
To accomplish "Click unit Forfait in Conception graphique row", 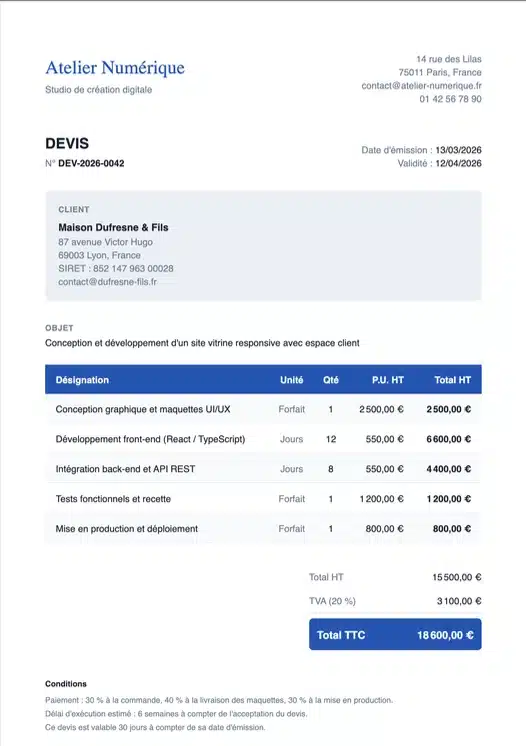I will click(292, 409).
